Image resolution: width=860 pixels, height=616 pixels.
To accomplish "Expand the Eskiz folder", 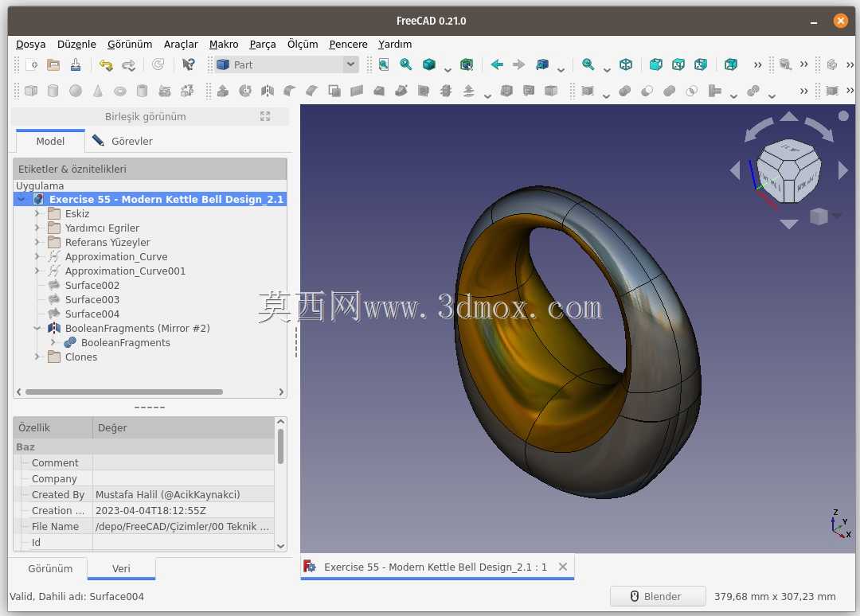I will tap(37, 213).
